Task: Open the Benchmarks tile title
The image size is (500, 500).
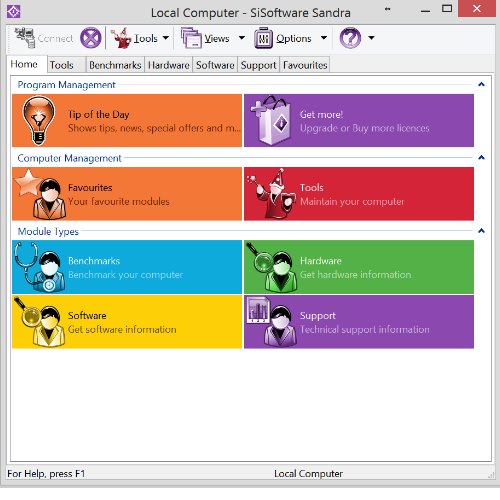Action: point(94,261)
